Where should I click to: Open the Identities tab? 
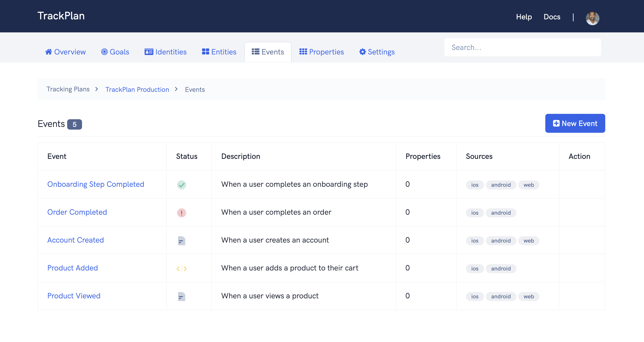(x=165, y=52)
